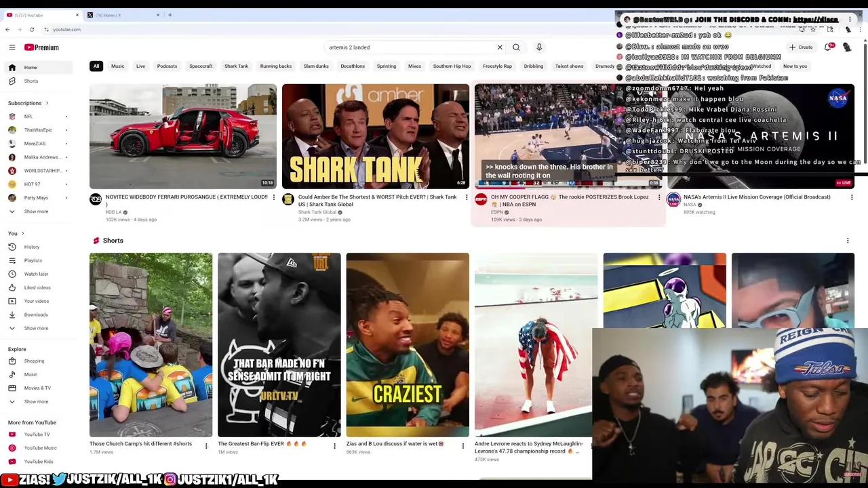This screenshot has width=868, height=488.
Task: Play the red Ferrari Purosangue thumbnail
Action: pos(183,136)
